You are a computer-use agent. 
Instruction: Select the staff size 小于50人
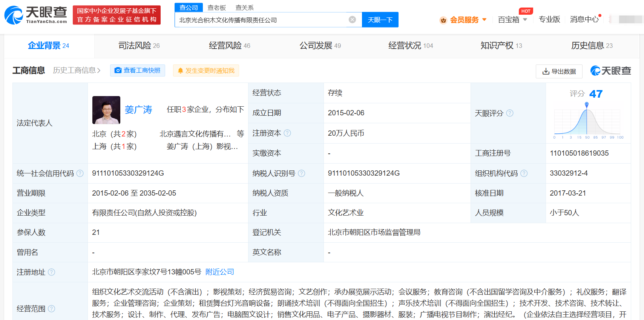pyautogui.click(x=564, y=213)
